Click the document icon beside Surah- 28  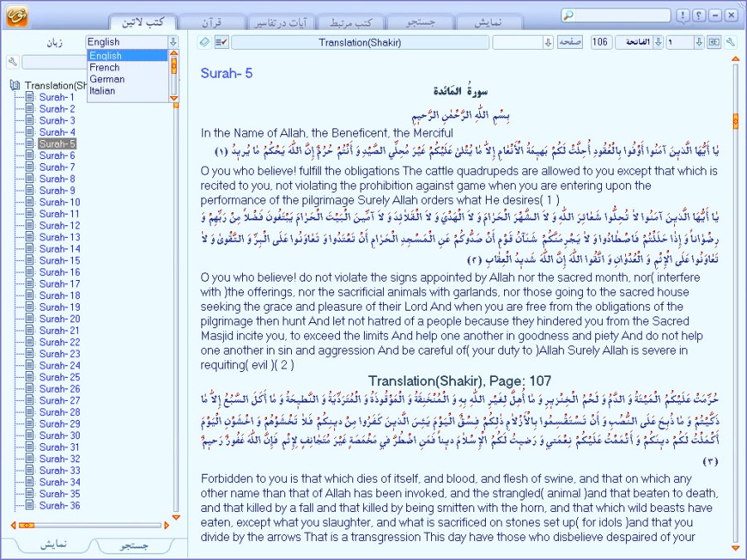coord(30,412)
